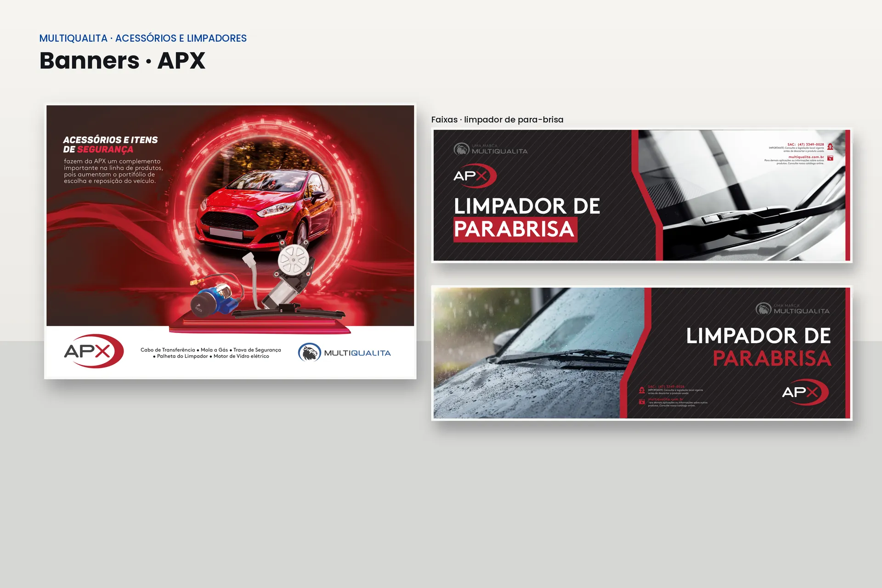Screen dimensions: 882x588
Task: Click the SAC attendant icon on the bottom faixa
Action: [642, 390]
